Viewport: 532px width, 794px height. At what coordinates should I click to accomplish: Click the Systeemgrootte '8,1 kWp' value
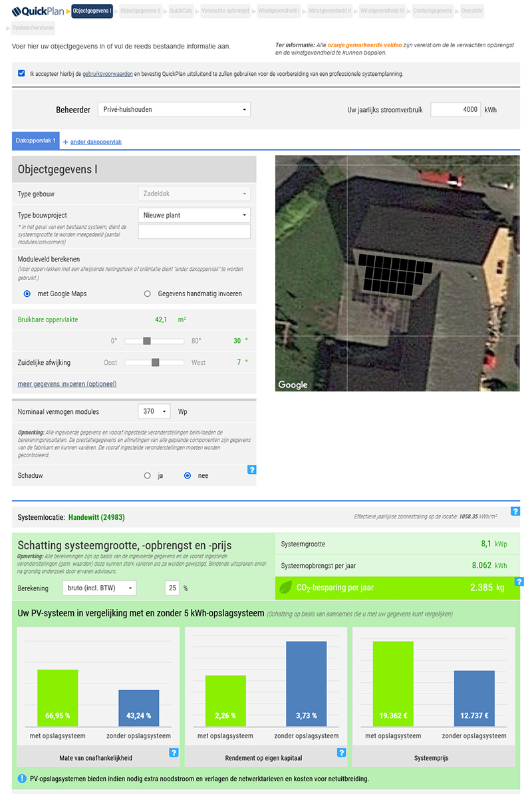(x=494, y=544)
